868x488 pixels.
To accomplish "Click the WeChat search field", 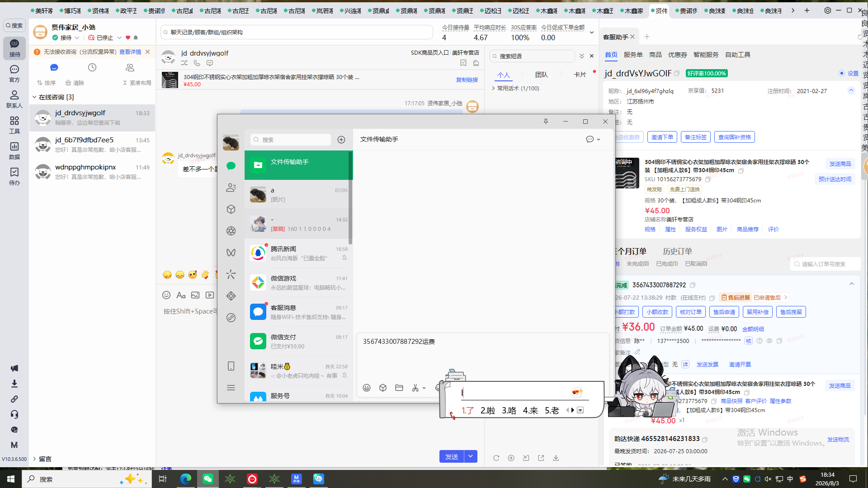I will point(291,140).
